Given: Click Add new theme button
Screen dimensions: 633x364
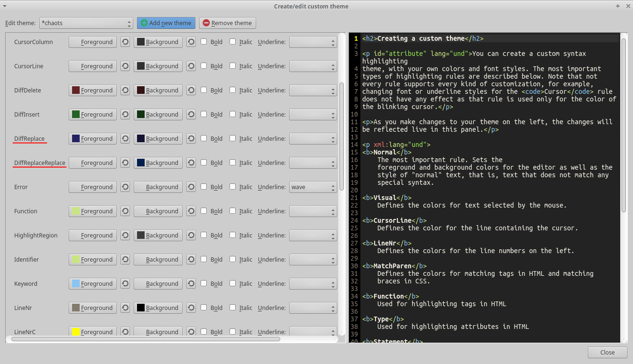Looking at the screenshot, I should (166, 23).
